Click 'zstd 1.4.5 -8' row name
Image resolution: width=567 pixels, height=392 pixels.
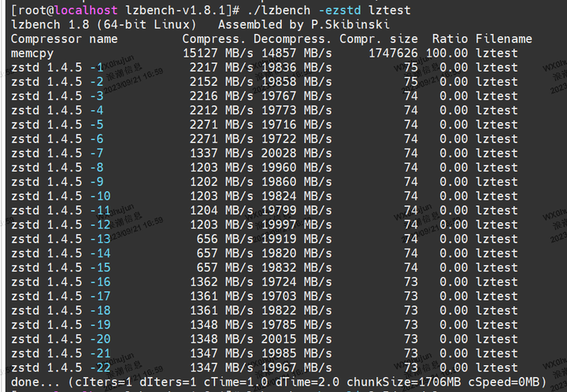(57, 168)
